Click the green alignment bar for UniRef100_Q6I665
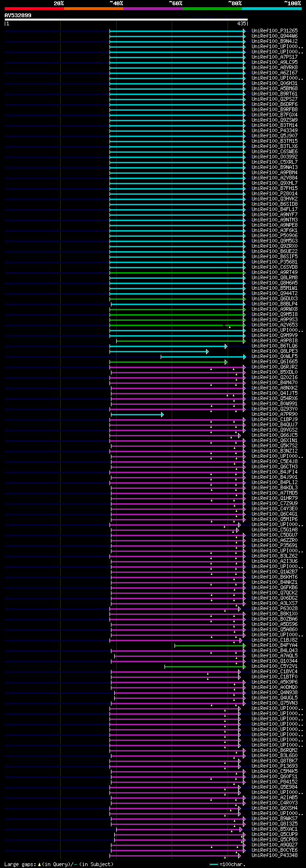306x868 pixels. (x=168, y=362)
